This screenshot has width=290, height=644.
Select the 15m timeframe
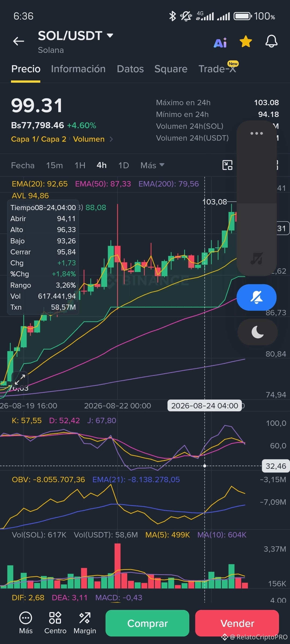pyautogui.click(x=55, y=165)
